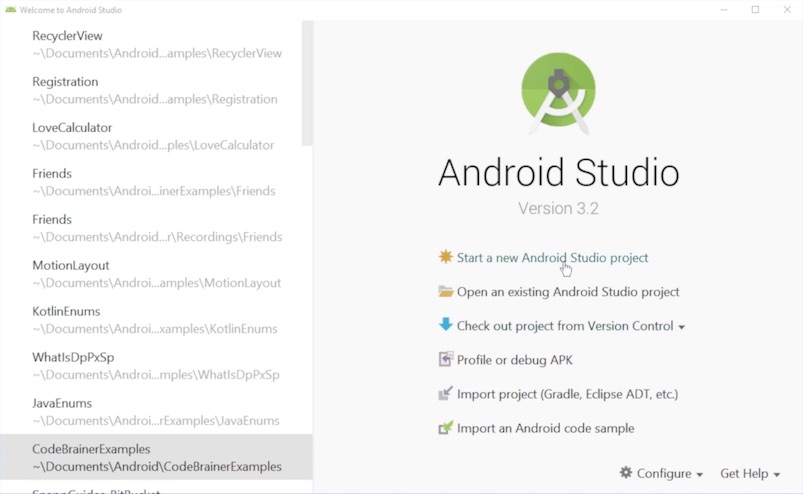Click the starburst icon for new project
The height and width of the screenshot is (494, 803).
coord(446,256)
